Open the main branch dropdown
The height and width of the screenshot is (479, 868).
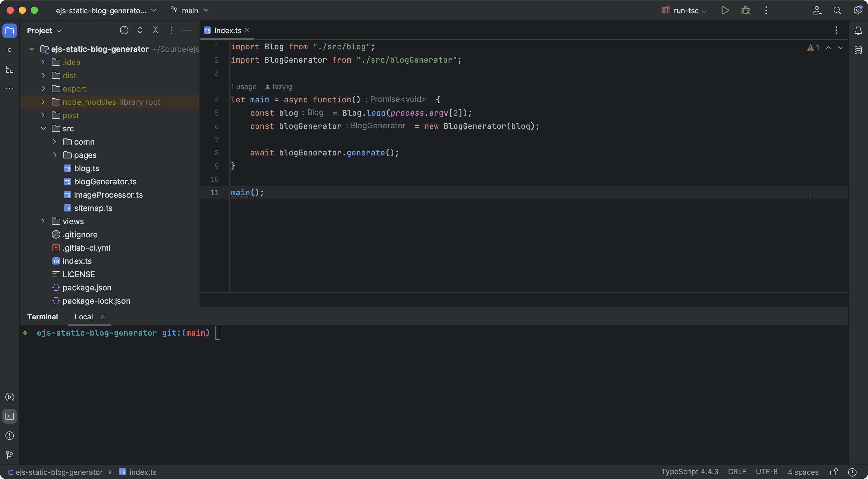point(190,11)
